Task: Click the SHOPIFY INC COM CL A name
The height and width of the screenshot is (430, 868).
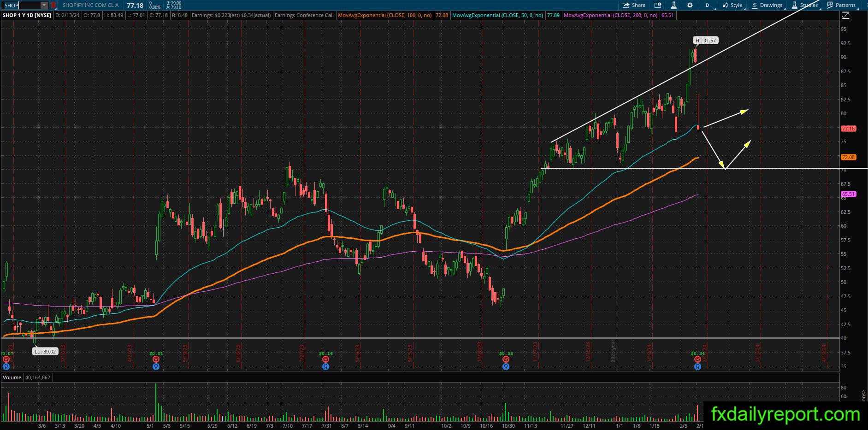Action: click(x=90, y=5)
